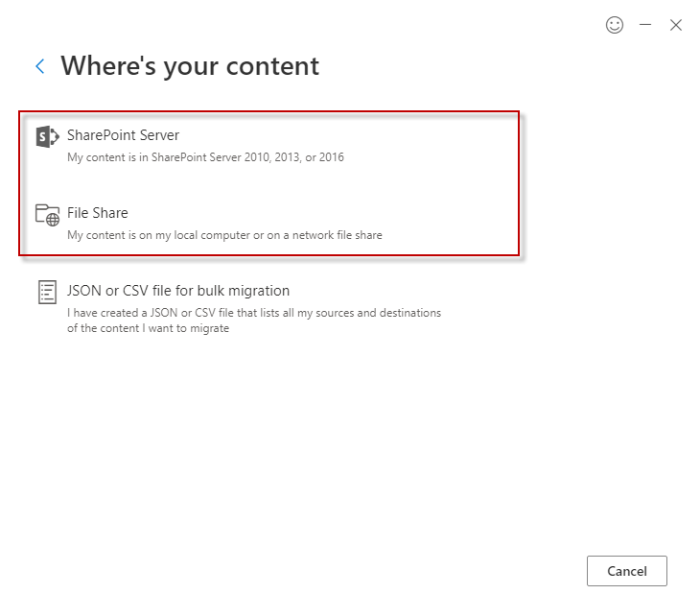700x594 pixels.
Task: Click the text about listing sources and destinations
Action: tap(254, 313)
